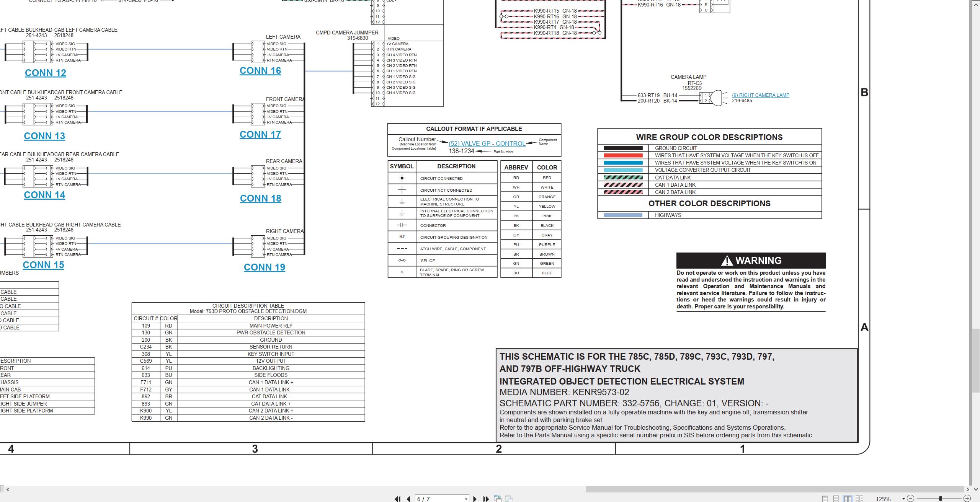Click the previous view navigation icon
Viewport: 980px width, 502px height.
[x=498, y=499]
